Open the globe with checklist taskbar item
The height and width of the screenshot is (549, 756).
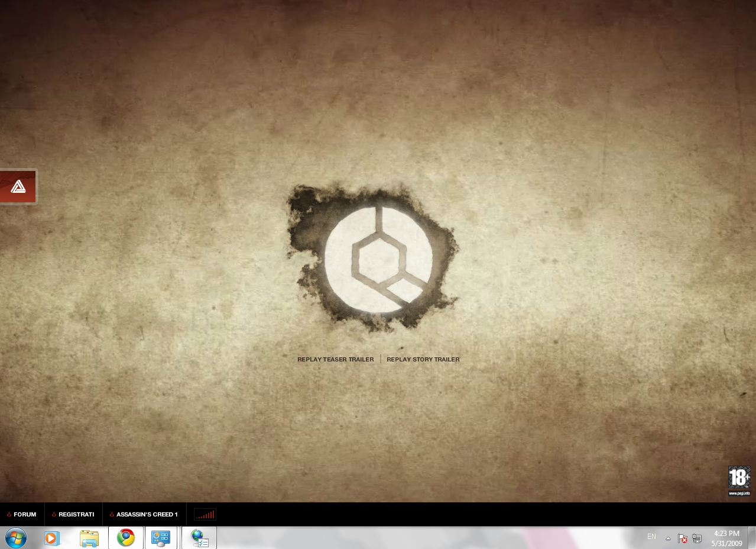199,538
